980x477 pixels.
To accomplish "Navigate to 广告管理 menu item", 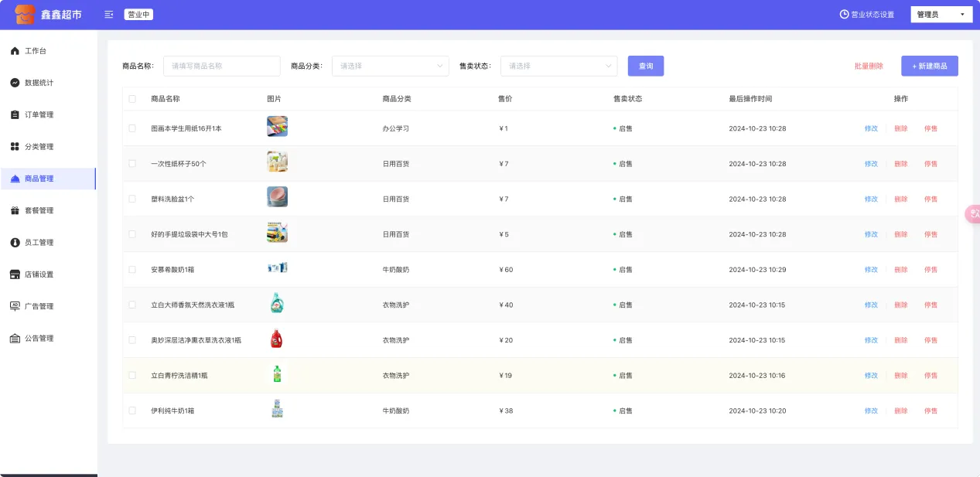I will pos(39,306).
